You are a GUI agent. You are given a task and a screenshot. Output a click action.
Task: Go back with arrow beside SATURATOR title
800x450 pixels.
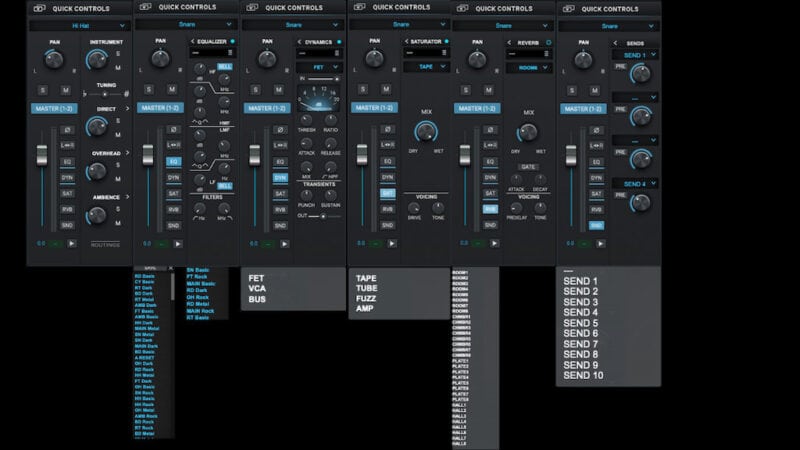(x=406, y=41)
